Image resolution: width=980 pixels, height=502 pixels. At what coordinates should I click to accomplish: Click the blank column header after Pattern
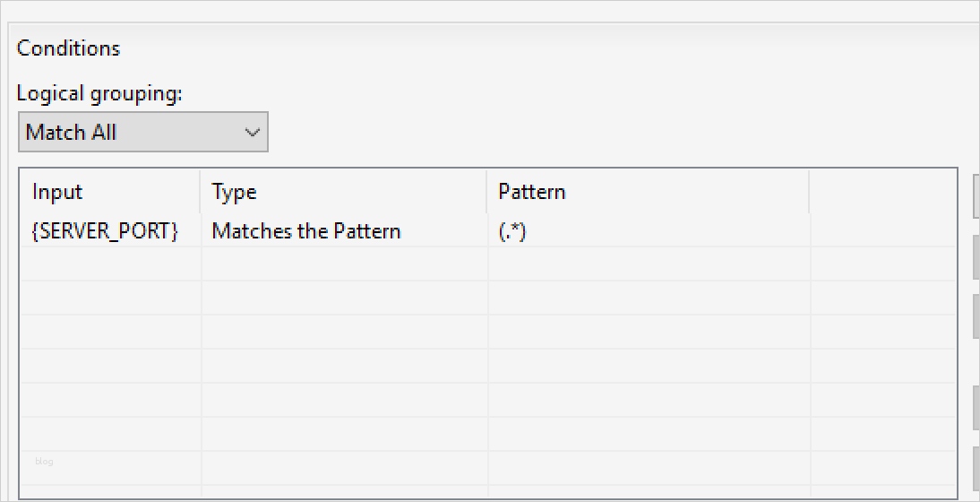coord(881,192)
